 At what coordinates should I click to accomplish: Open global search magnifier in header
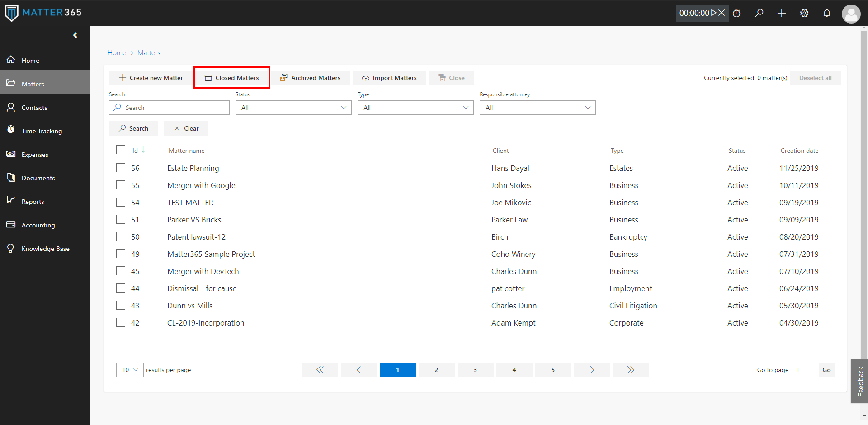759,13
